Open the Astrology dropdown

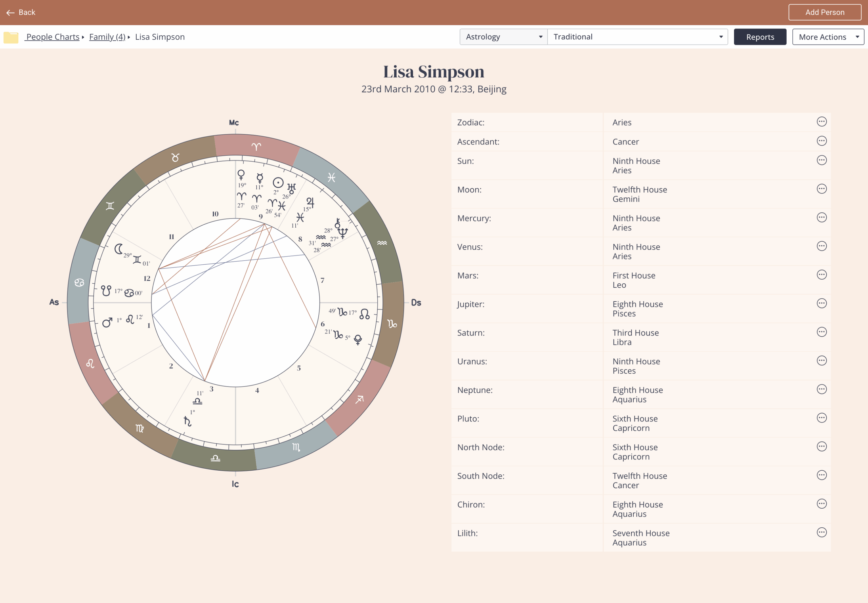[503, 37]
